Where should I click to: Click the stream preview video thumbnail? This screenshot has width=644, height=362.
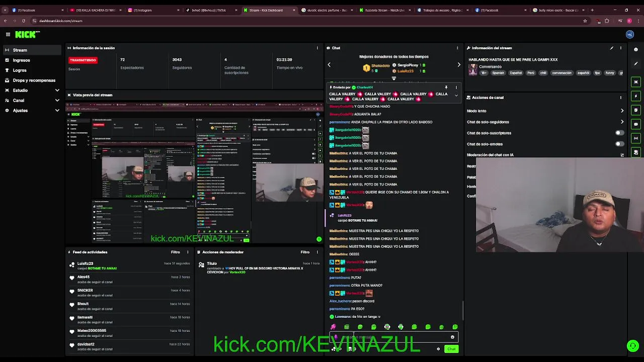point(194,172)
